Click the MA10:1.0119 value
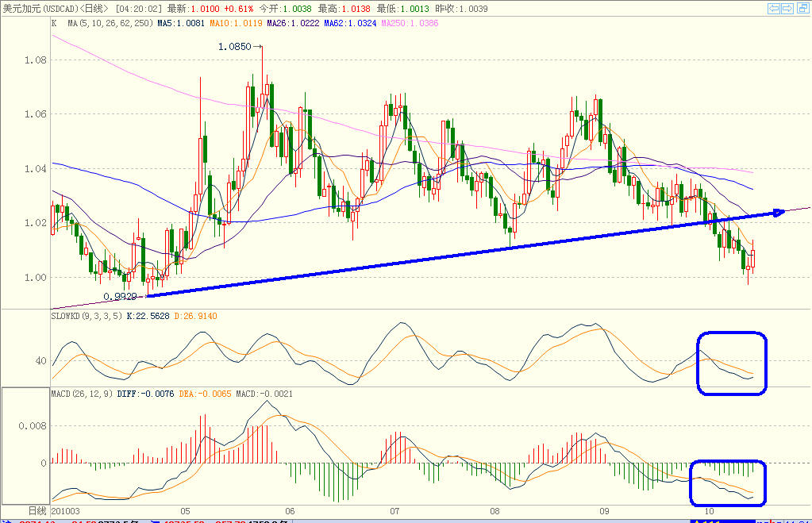Image resolution: width=812 pixels, height=523 pixels. coord(237,23)
